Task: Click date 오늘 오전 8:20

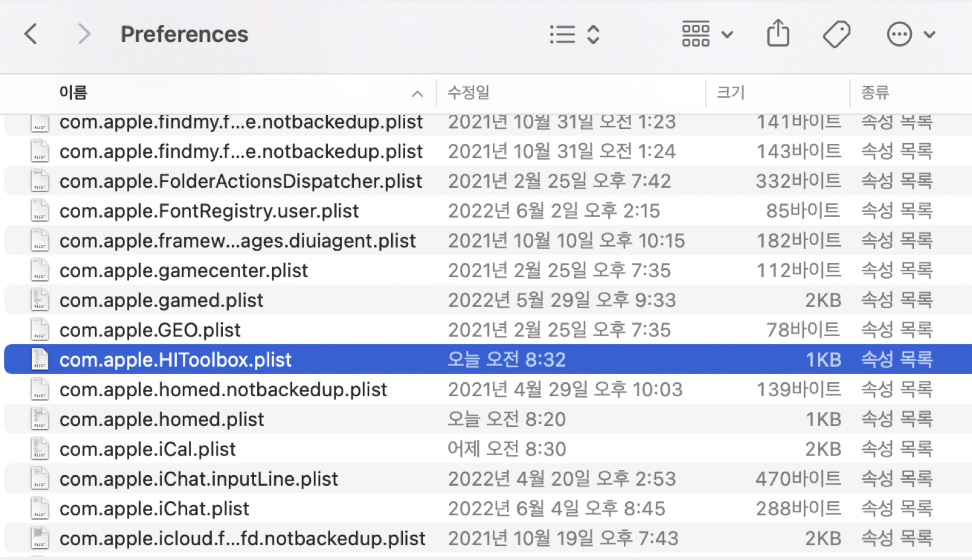Action: tap(507, 419)
